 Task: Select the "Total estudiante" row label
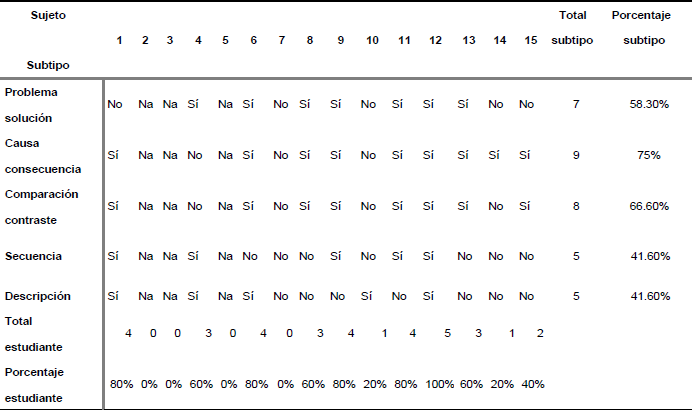pyautogui.click(x=33, y=334)
